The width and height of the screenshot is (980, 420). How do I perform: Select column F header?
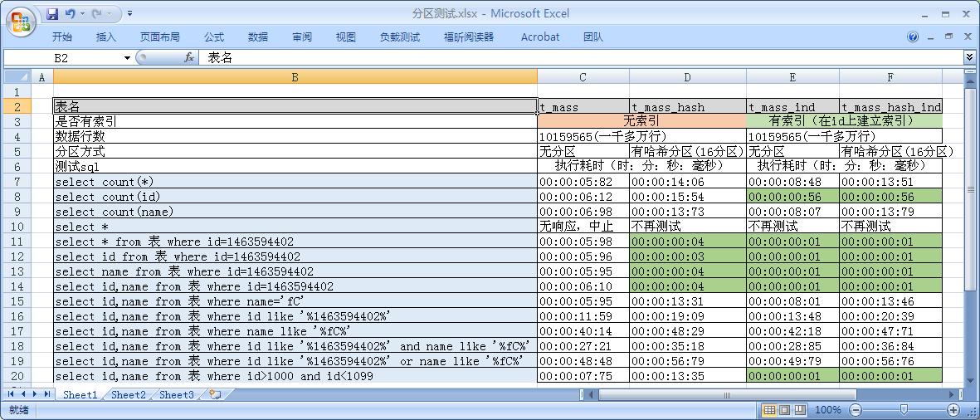890,77
